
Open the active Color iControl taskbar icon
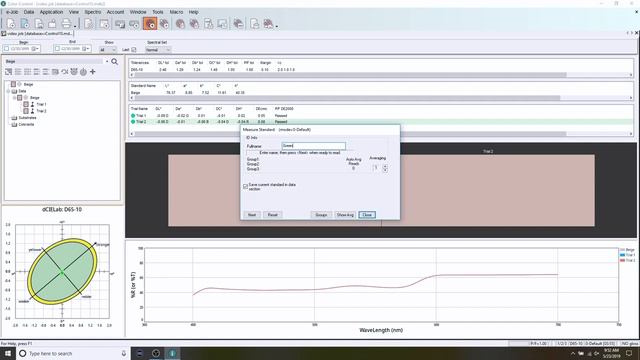(x=172, y=353)
